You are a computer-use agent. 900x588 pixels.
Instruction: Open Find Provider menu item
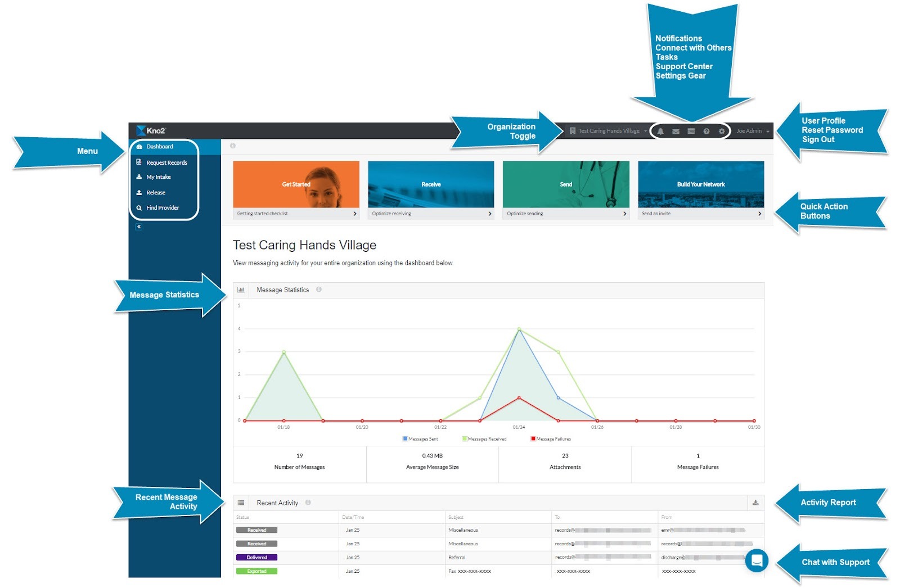click(x=163, y=207)
